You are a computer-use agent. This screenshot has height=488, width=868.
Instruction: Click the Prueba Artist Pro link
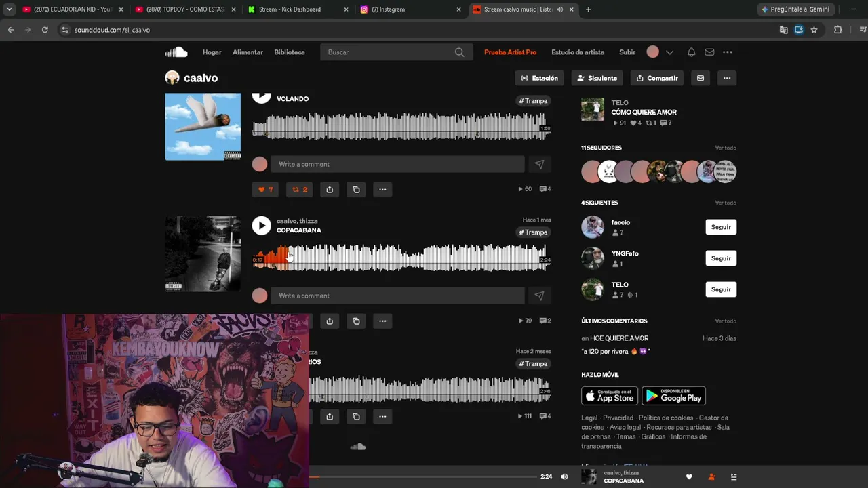(x=510, y=52)
